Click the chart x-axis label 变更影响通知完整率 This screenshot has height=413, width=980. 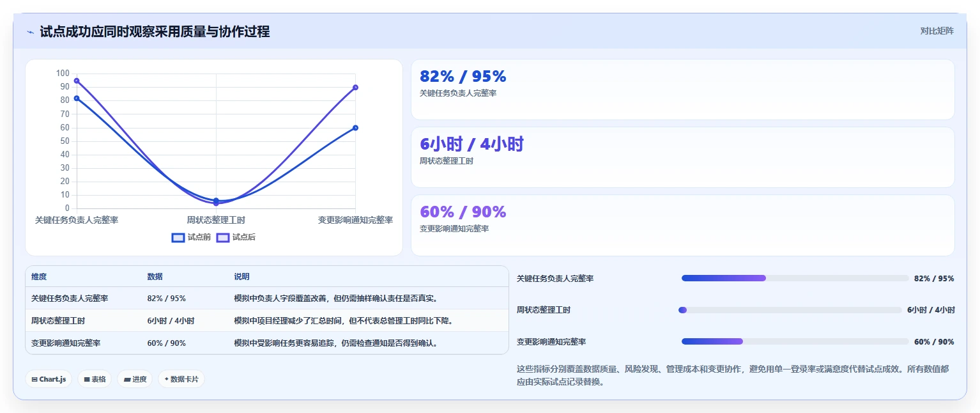[355, 220]
